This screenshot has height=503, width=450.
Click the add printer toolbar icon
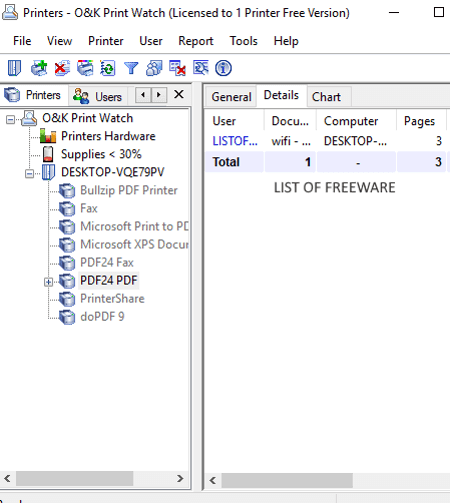tap(39, 68)
